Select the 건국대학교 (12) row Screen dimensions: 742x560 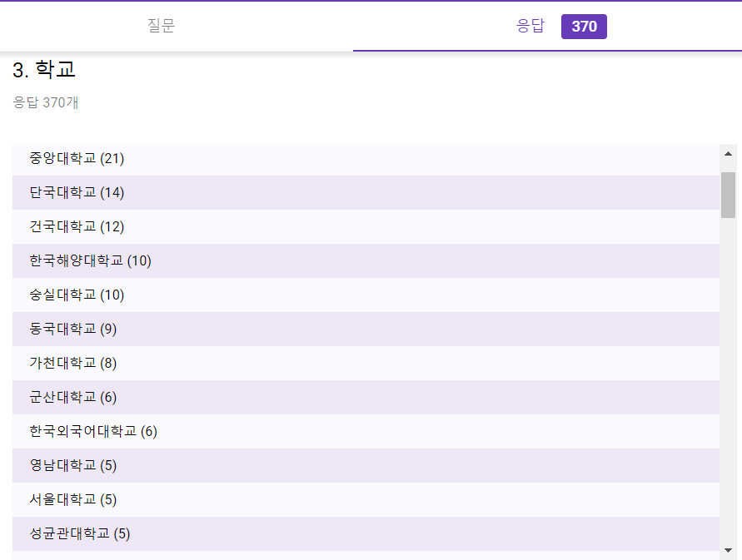pos(366,226)
